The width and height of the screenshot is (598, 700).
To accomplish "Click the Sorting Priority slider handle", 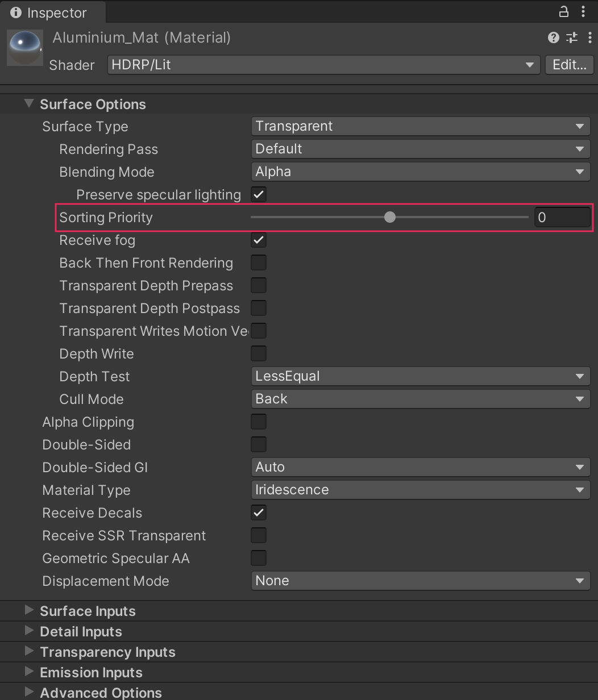I will pyautogui.click(x=389, y=217).
